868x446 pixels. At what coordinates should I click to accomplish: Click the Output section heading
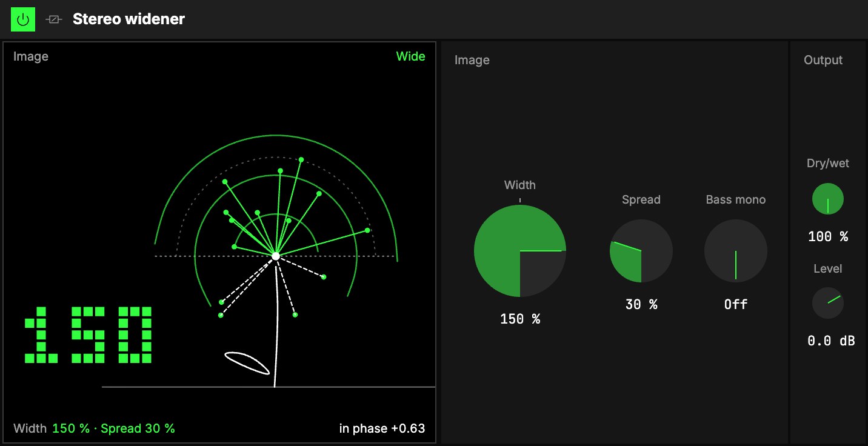click(823, 60)
